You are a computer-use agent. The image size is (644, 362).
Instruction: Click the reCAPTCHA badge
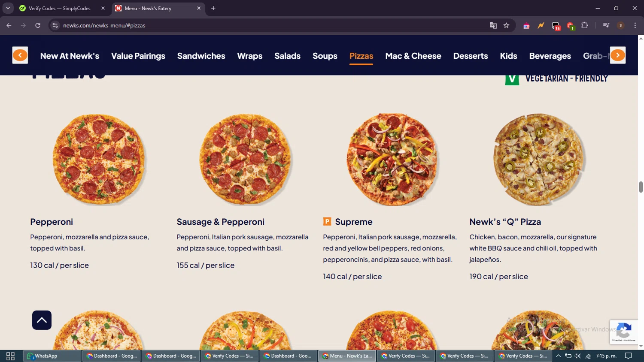coord(623,332)
